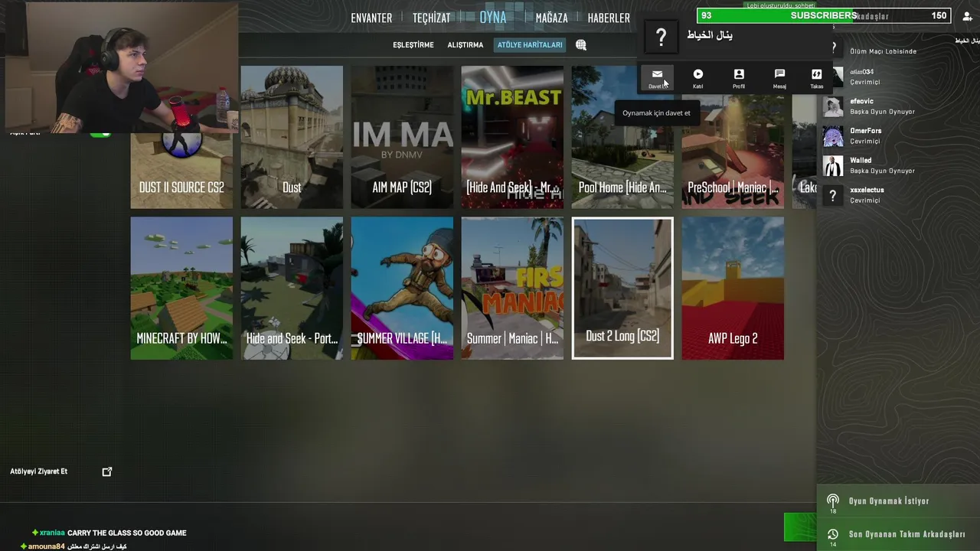The image size is (980, 551).
Task: Open the TEÇHİZAT menu
Action: [x=432, y=18]
